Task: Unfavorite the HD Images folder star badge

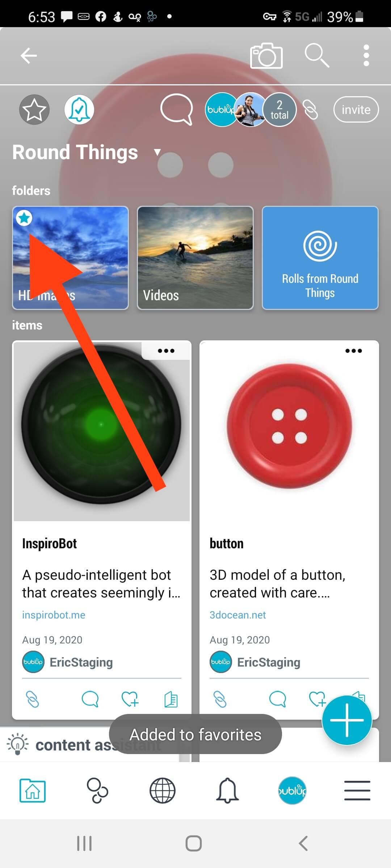Action: coord(24,218)
